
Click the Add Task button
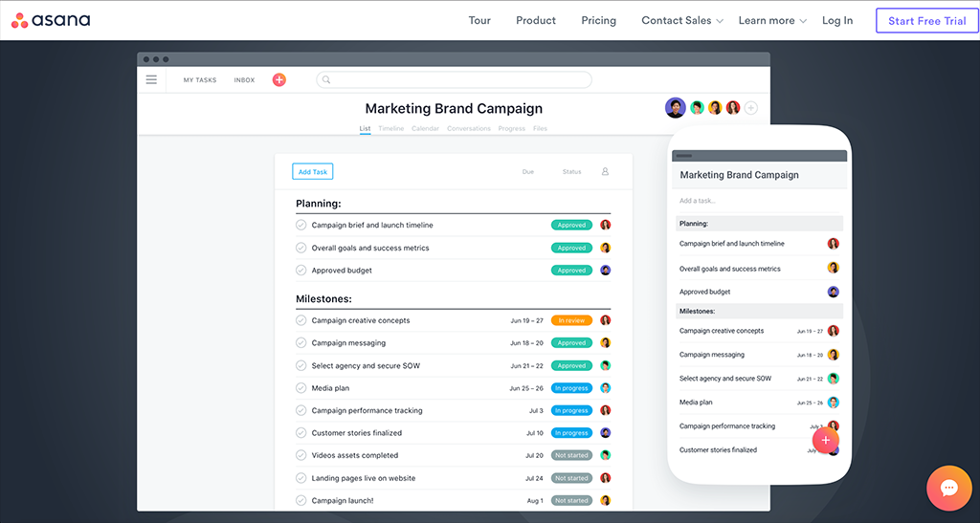click(313, 172)
